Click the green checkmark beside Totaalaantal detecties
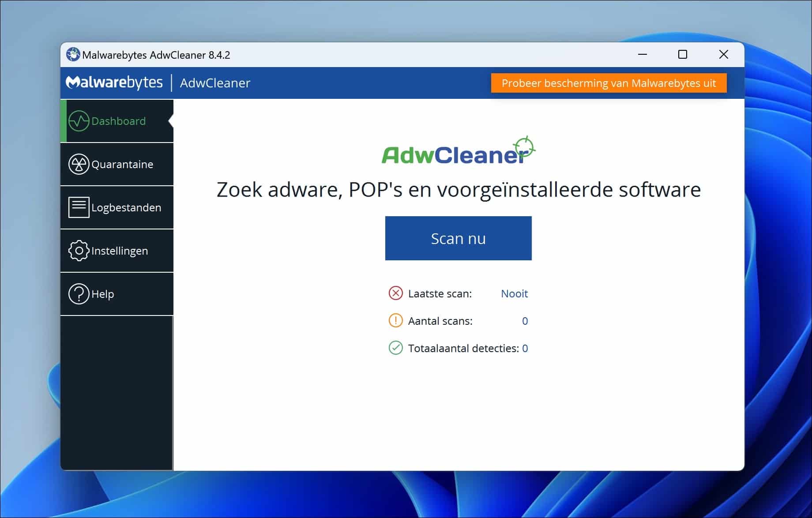This screenshot has height=518, width=812. 396,348
